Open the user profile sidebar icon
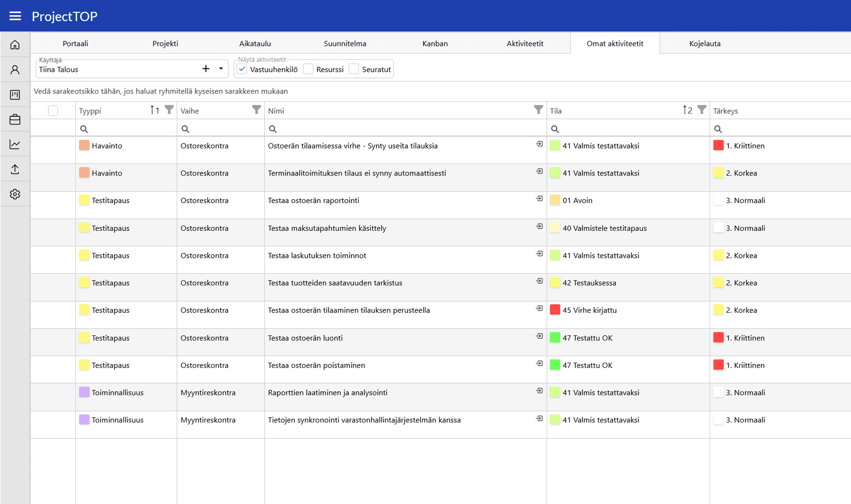Screen dimensions: 851x504 point(15,70)
